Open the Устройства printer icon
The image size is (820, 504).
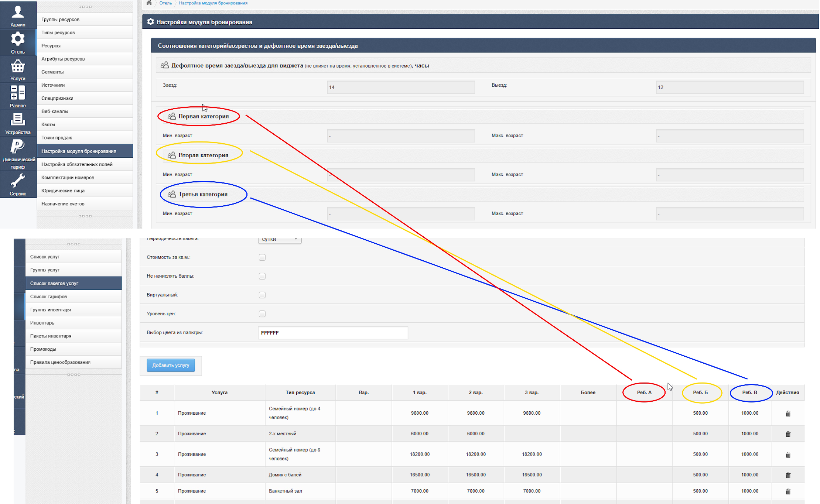click(x=18, y=123)
